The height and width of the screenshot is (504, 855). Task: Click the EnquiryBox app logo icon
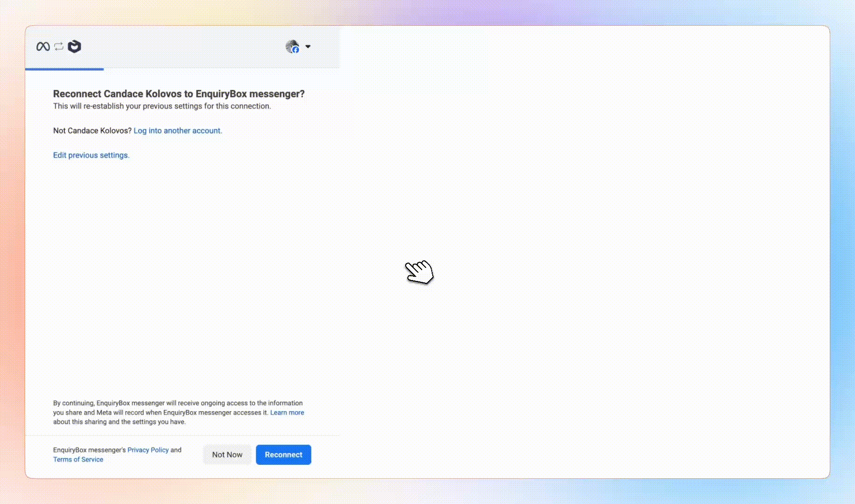click(x=74, y=47)
